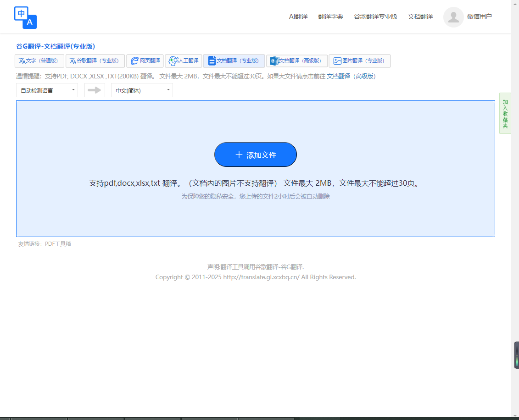Open the 网页翻译 webpage translation tool
This screenshot has height=420, width=519.
click(145, 61)
